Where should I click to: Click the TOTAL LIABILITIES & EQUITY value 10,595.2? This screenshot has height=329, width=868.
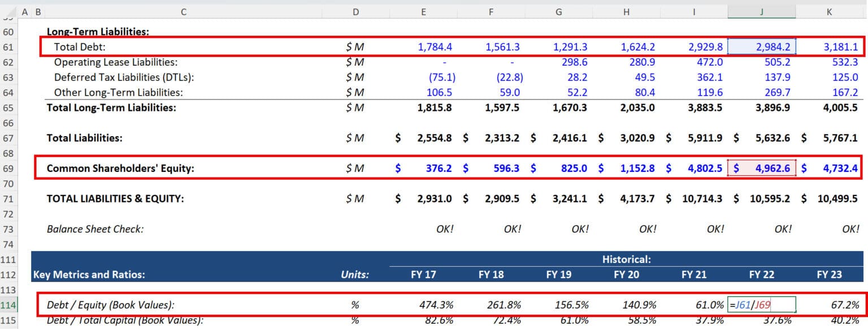(x=769, y=198)
